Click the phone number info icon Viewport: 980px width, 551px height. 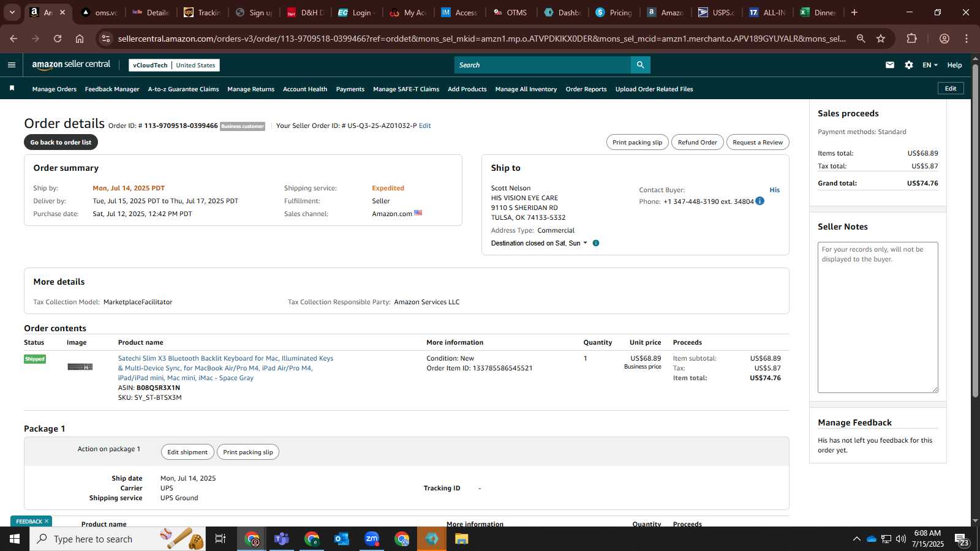coord(759,201)
